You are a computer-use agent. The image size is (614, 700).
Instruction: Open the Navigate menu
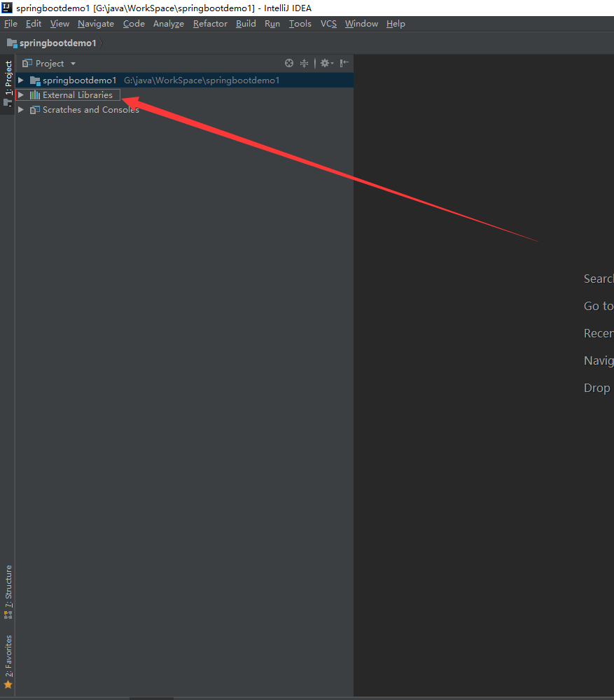point(95,24)
